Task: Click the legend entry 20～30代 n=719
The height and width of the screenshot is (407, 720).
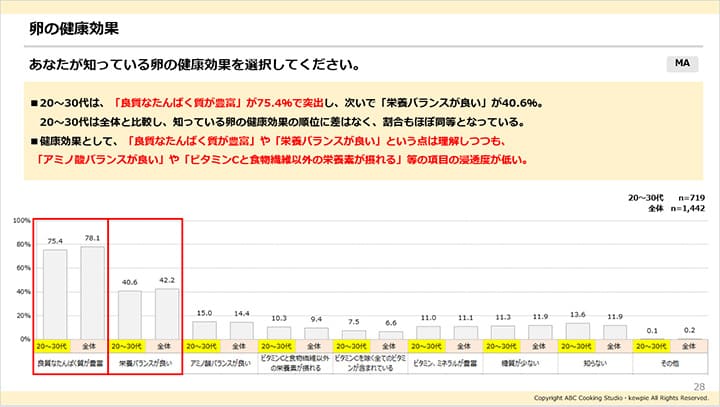Action: (x=666, y=198)
